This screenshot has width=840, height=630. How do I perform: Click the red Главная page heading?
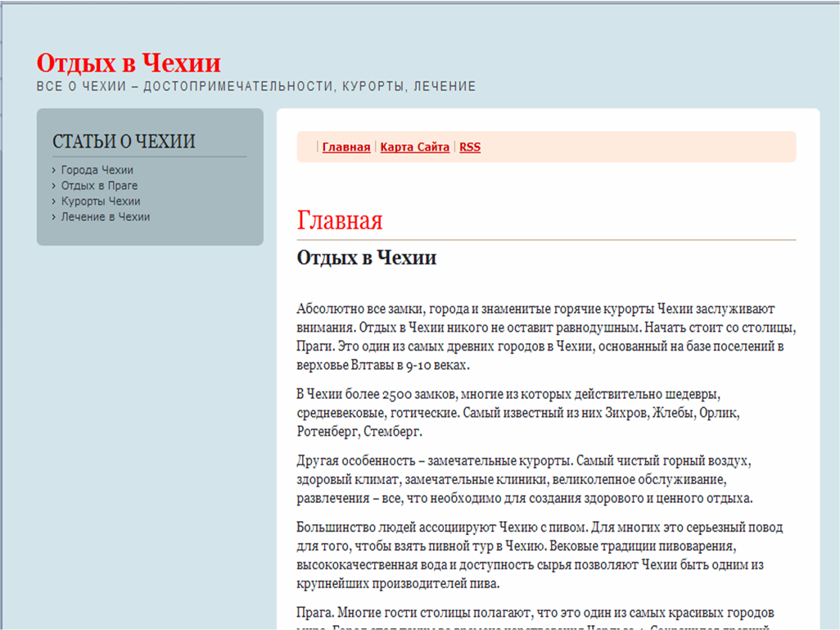(339, 220)
